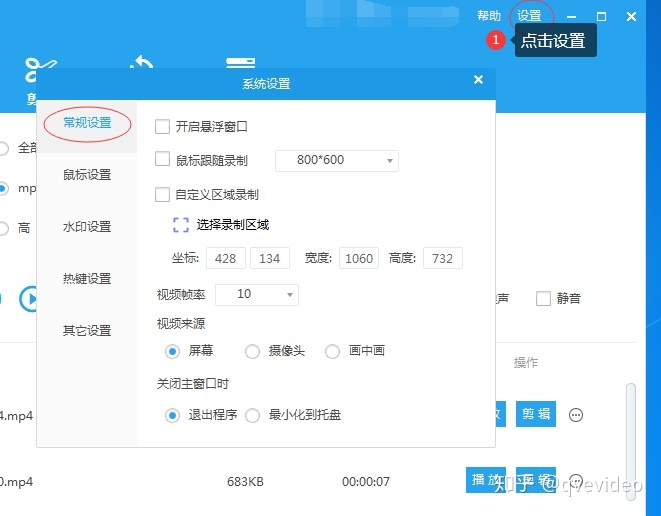Select 屏幕 as video source
Image resolution: width=661 pixels, height=516 pixels.
click(172, 351)
